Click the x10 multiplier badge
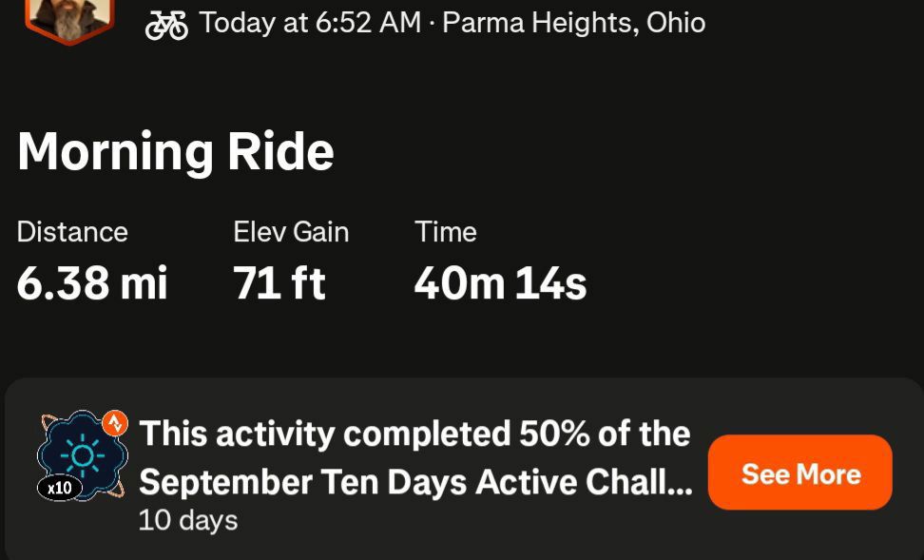Screen dimensions: 924x560 [x=60, y=488]
